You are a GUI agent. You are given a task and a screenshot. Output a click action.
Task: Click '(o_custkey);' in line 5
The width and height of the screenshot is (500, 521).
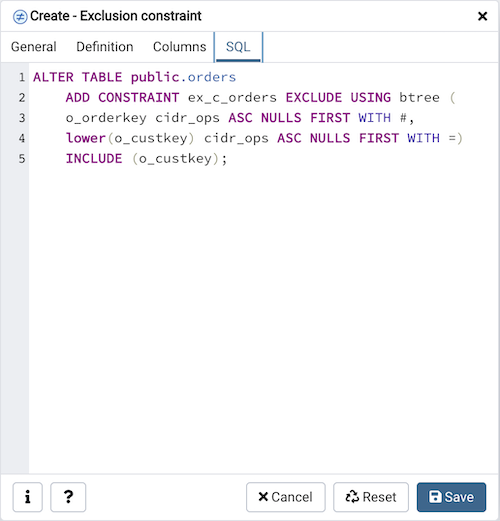(179, 159)
